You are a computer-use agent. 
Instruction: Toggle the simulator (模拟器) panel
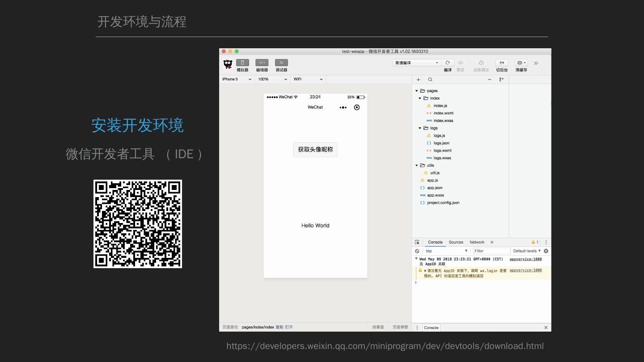242,63
